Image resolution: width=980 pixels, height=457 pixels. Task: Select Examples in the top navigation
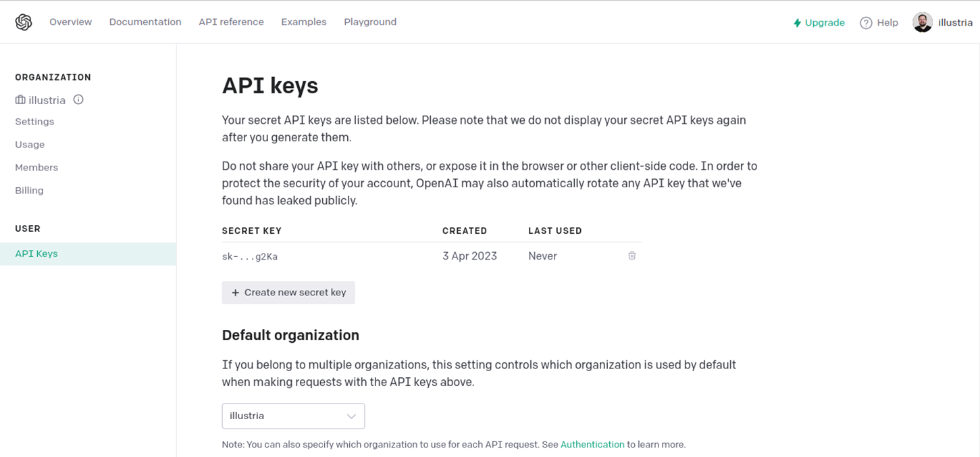pos(303,22)
